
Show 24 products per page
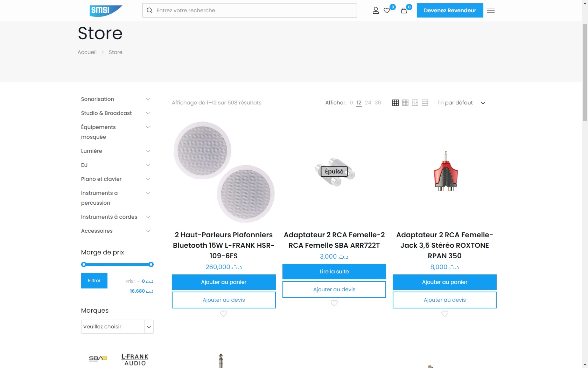coord(368,103)
